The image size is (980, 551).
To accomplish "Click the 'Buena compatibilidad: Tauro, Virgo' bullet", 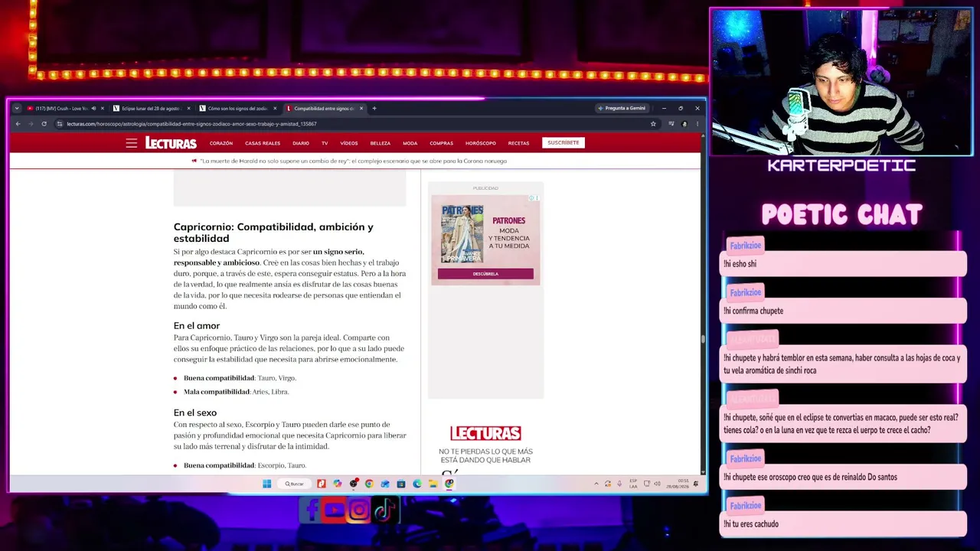I will click(240, 378).
